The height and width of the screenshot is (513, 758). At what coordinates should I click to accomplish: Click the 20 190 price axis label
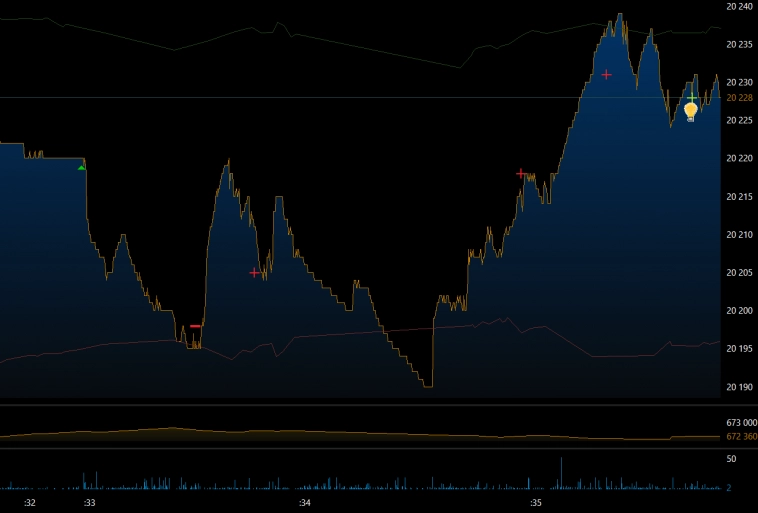point(740,387)
